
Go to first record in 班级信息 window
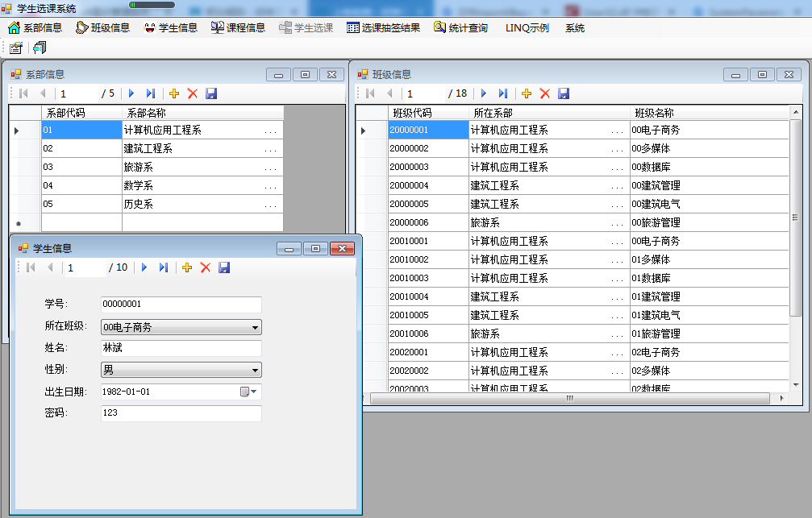tap(370, 93)
